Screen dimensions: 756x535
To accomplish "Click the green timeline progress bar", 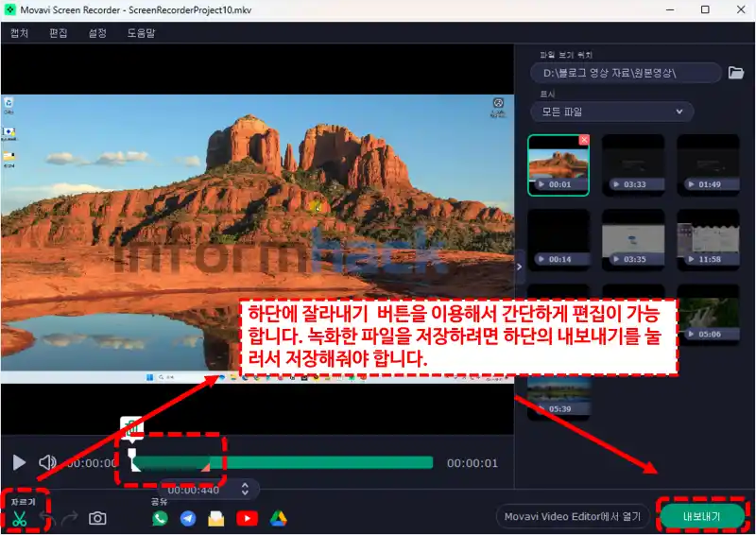I will click(283, 463).
